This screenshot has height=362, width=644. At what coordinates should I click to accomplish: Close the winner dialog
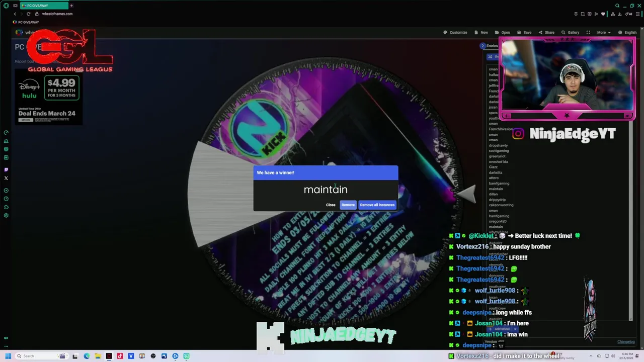coord(331,205)
